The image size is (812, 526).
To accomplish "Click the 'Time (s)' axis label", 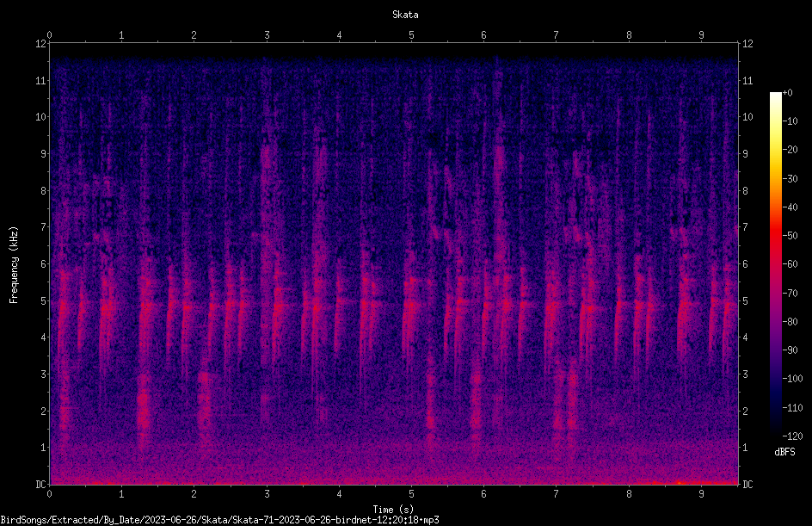I will 393,510.
